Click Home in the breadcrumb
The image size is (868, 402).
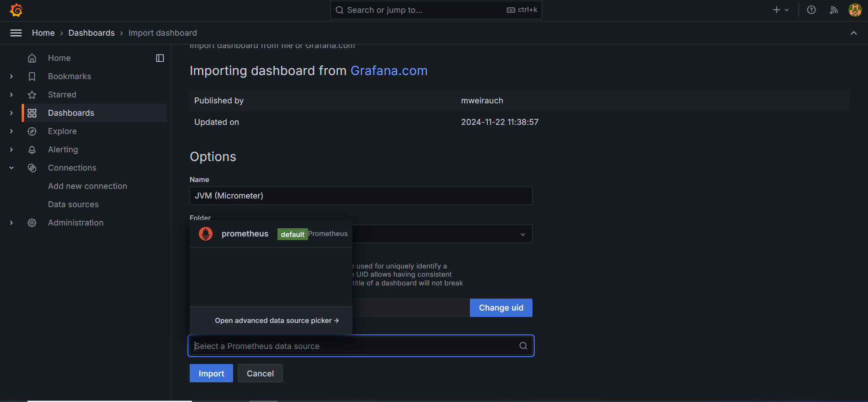43,33
